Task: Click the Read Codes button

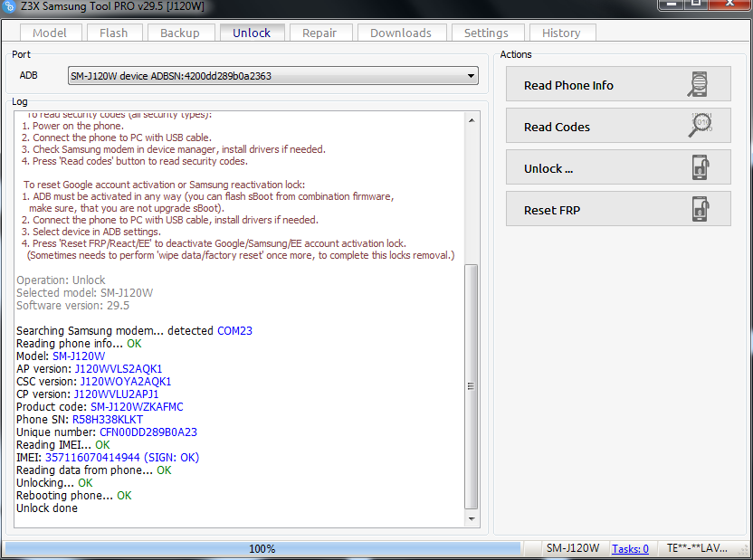Action: pos(618,127)
